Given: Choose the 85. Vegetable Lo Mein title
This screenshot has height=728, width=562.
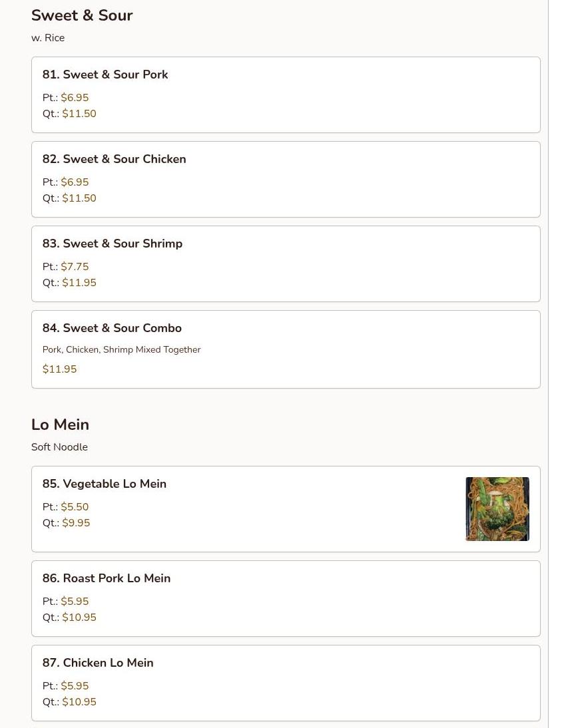Looking at the screenshot, I should click(x=104, y=484).
